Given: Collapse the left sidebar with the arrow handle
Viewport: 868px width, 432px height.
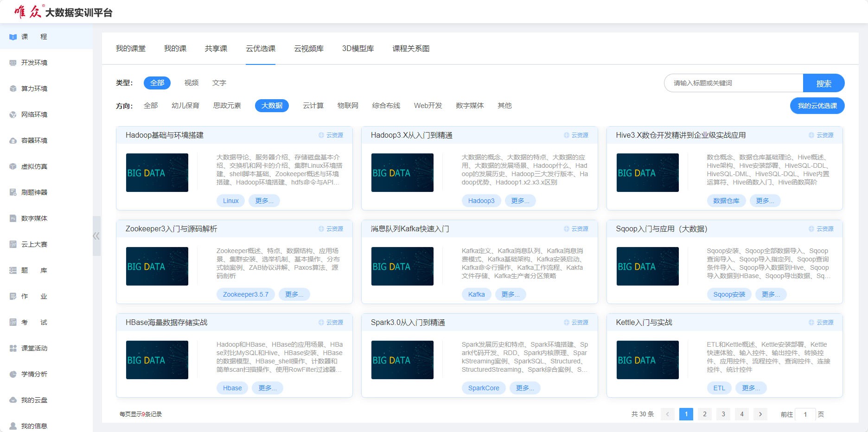Looking at the screenshot, I should point(96,236).
